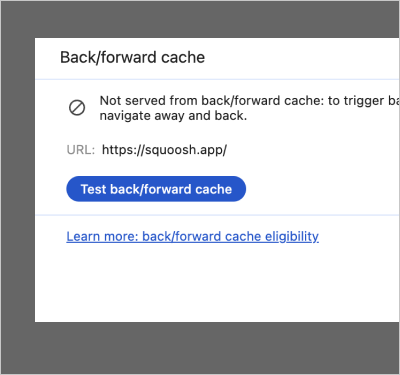
Task: Click the gray backdrop below the white panel
Action: 200,348
